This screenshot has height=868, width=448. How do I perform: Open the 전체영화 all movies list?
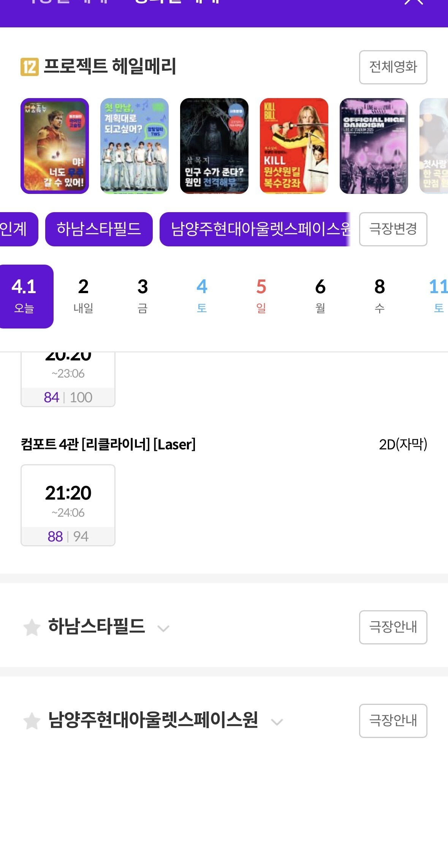click(393, 67)
